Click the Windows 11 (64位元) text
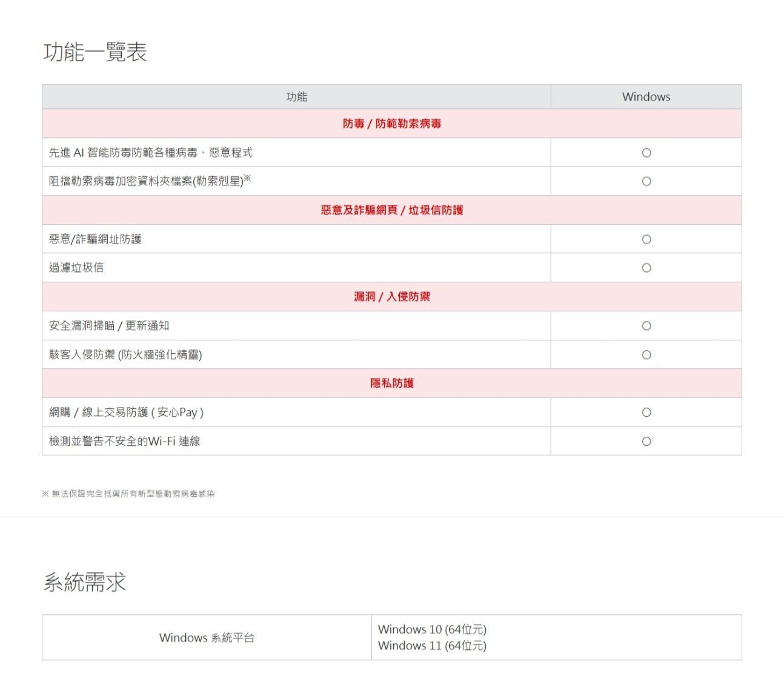 click(x=432, y=646)
